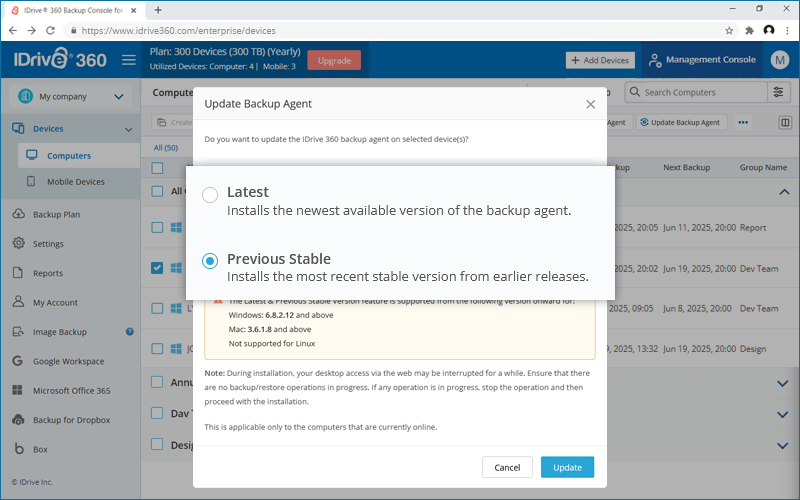Go to Backup Plan

[56, 214]
